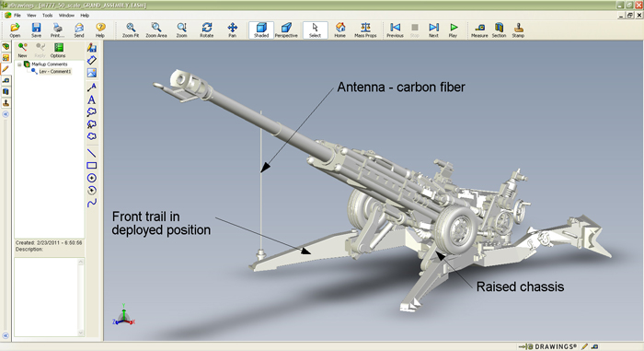Image resolution: width=644 pixels, height=351 pixels.
Task: Pick the rectangle markup tool
Action: coord(92,166)
